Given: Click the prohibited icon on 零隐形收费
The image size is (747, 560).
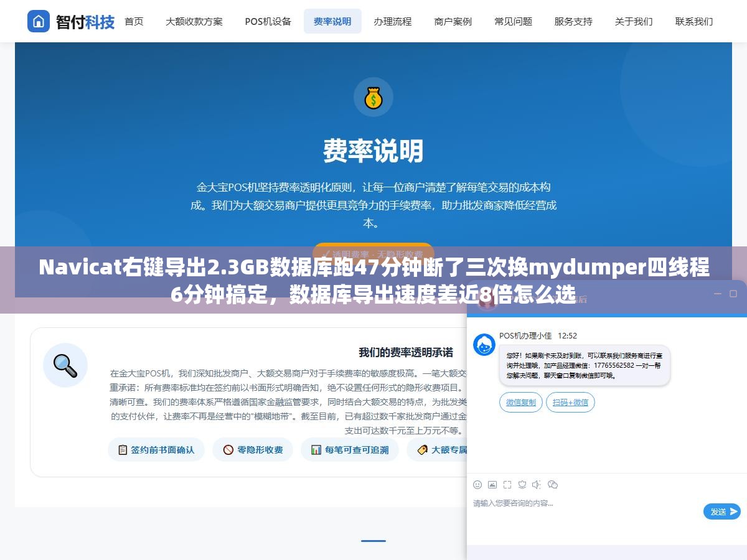Looking at the screenshot, I should click(x=228, y=449).
